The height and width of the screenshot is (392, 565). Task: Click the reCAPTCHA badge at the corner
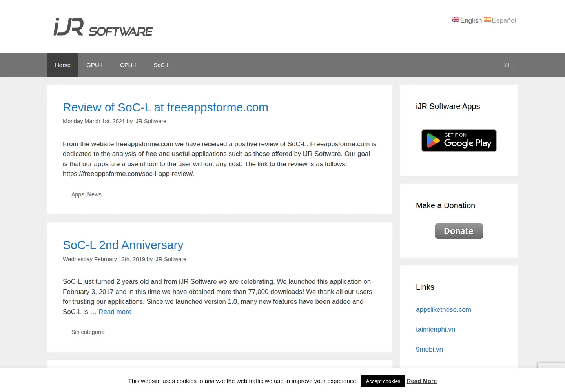551,366
